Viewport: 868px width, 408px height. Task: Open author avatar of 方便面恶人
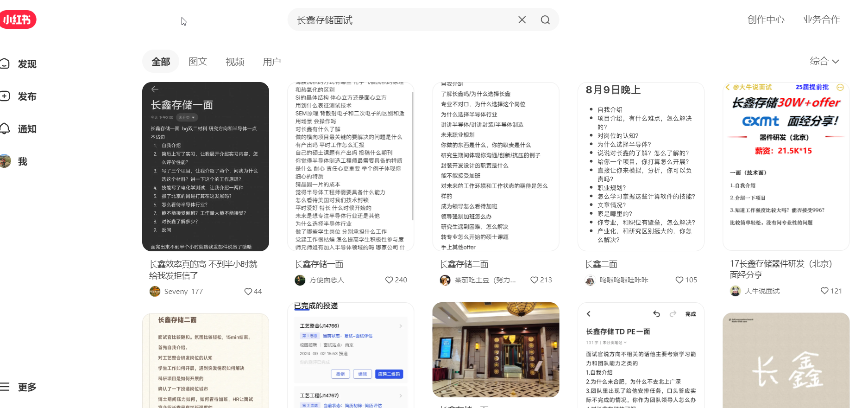click(300, 280)
